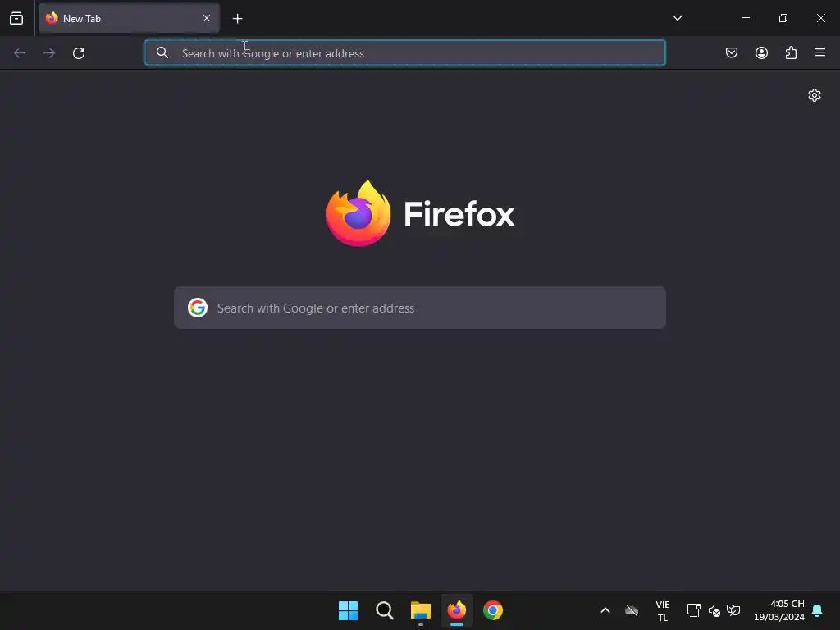Expand the list all tabs chevron

677,18
